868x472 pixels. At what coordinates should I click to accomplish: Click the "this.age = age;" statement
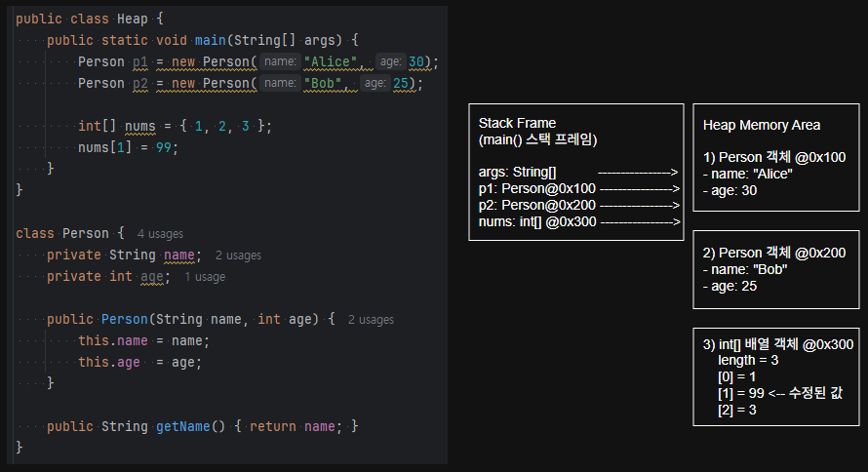point(140,363)
